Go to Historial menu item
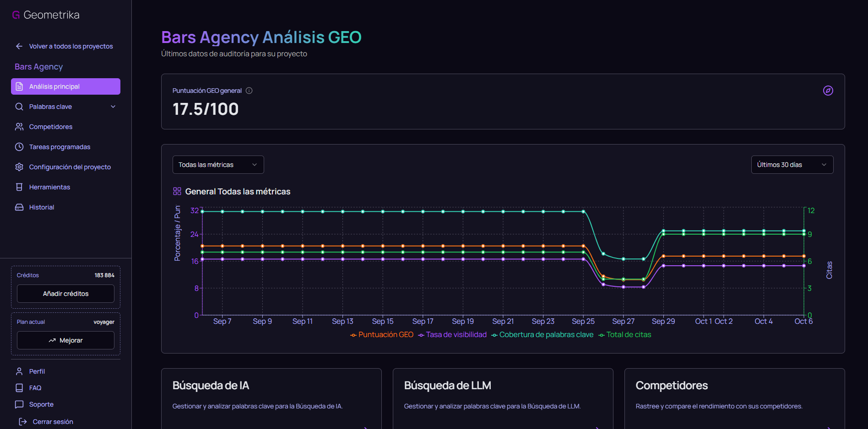868x429 pixels. 42,207
